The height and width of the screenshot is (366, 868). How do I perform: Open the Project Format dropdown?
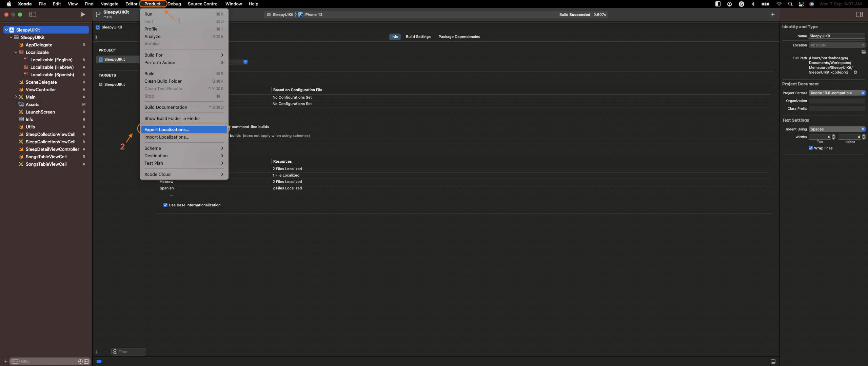pyautogui.click(x=836, y=93)
